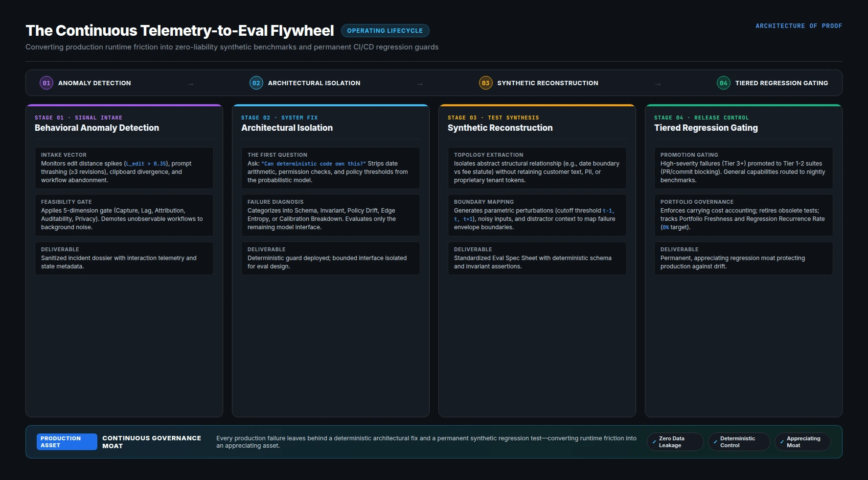This screenshot has width=868, height=480.
Task: Click the TOPOLOGY EXTRACTION card title
Action: click(488, 155)
